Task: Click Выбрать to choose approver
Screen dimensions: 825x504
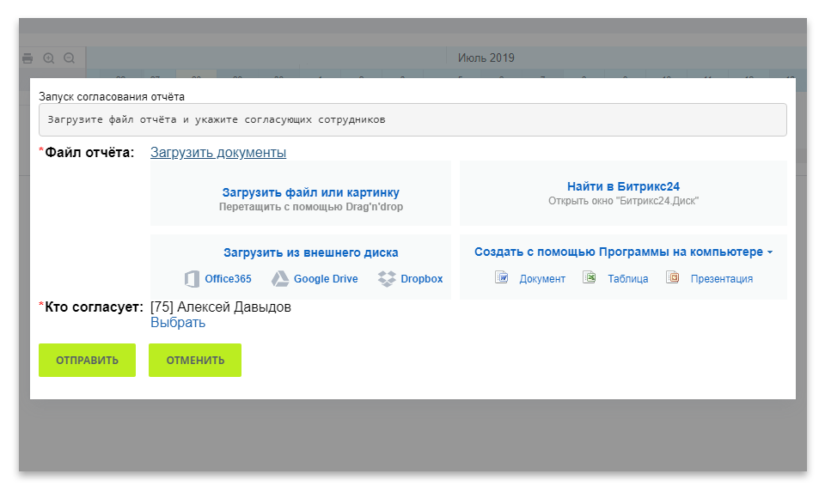Action: pyautogui.click(x=178, y=323)
